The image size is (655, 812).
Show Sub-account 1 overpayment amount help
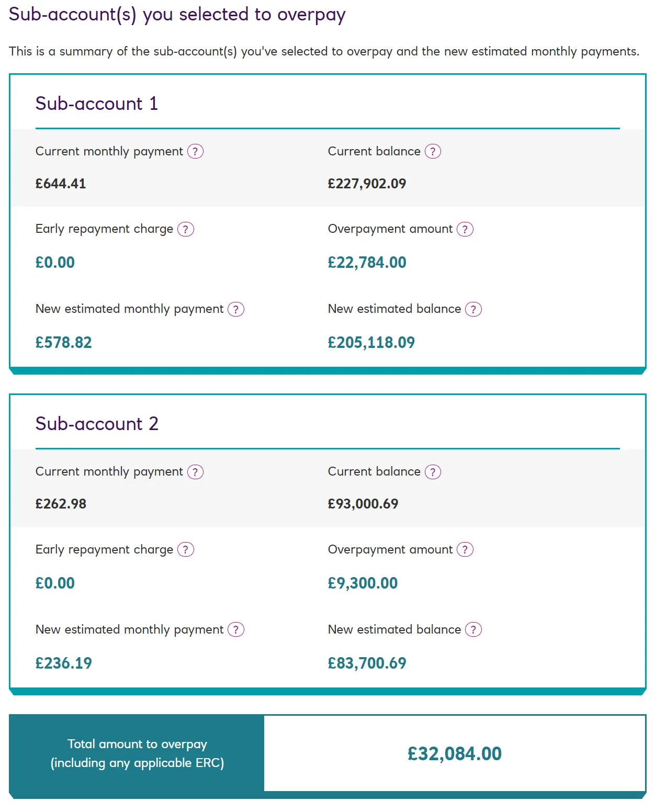point(465,229)
